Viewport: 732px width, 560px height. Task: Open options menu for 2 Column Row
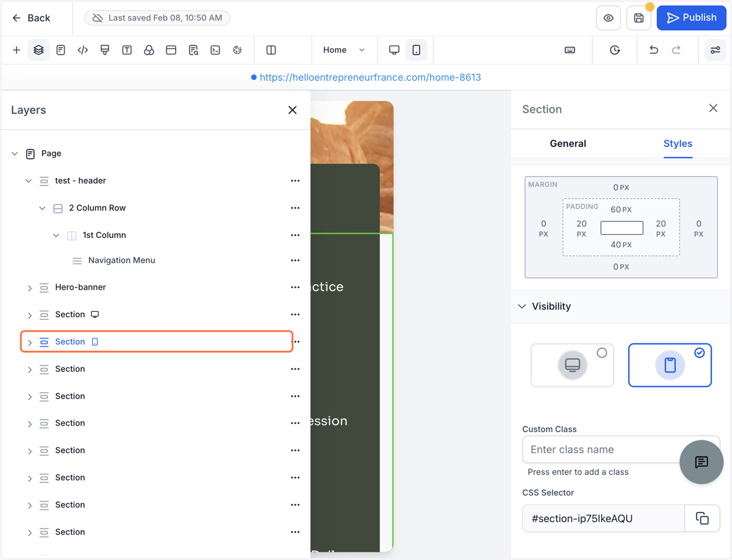tap(295, 208)
